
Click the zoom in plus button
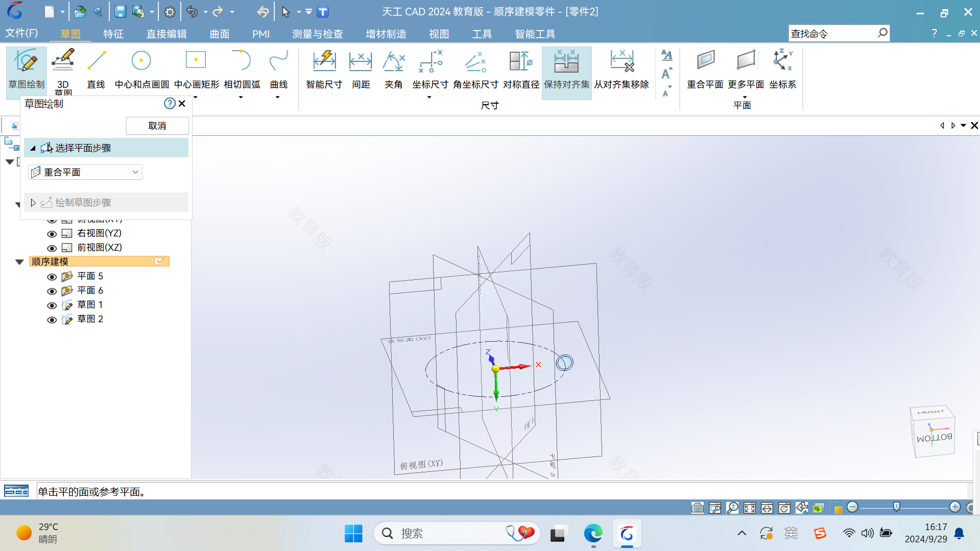[955, 507]
